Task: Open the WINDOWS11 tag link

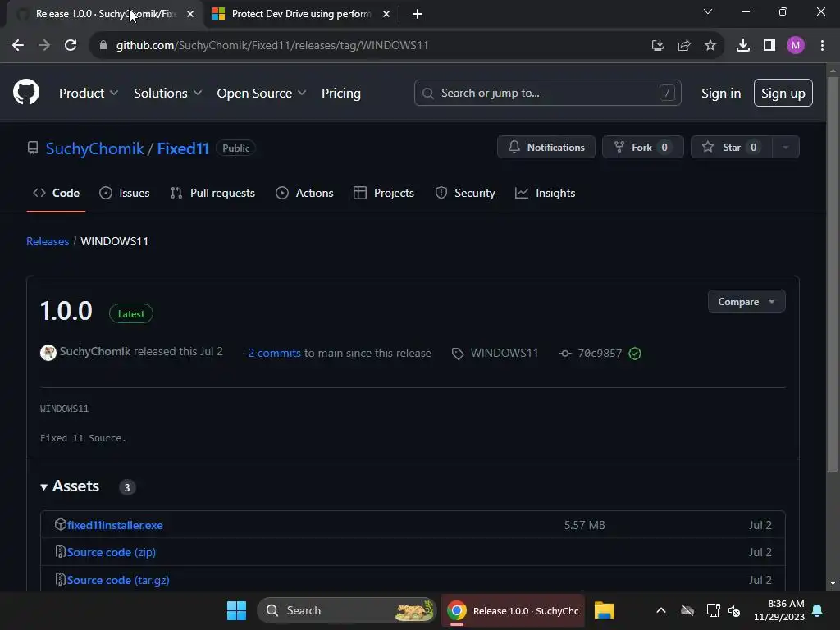Action: 495,353
